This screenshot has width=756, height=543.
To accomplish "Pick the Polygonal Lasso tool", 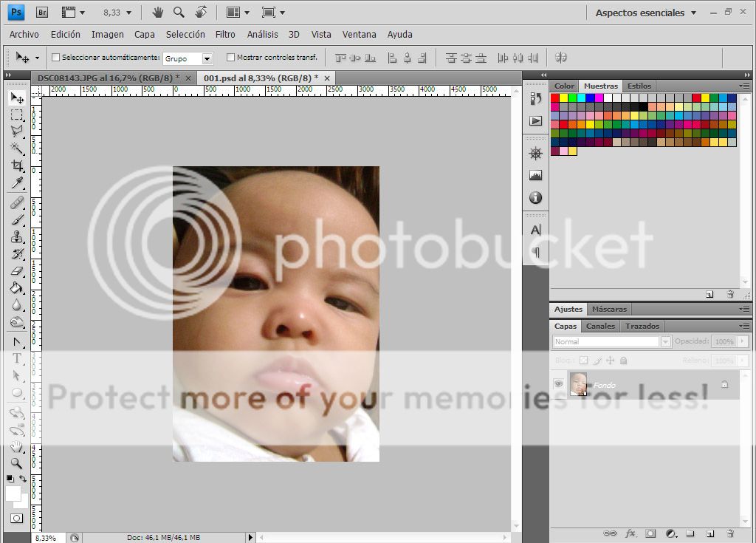I will click(x=17, y=132).
